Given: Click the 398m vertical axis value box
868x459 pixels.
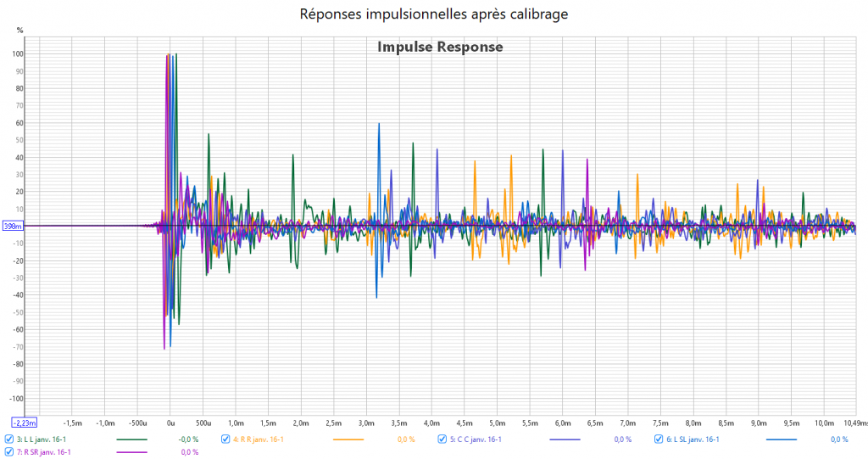Looking at the screenshot, I should click(14, 227).
